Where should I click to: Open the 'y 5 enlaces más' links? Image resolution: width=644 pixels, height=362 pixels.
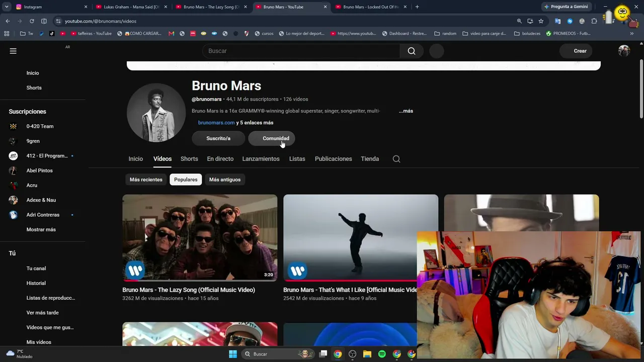pos(255,123)
